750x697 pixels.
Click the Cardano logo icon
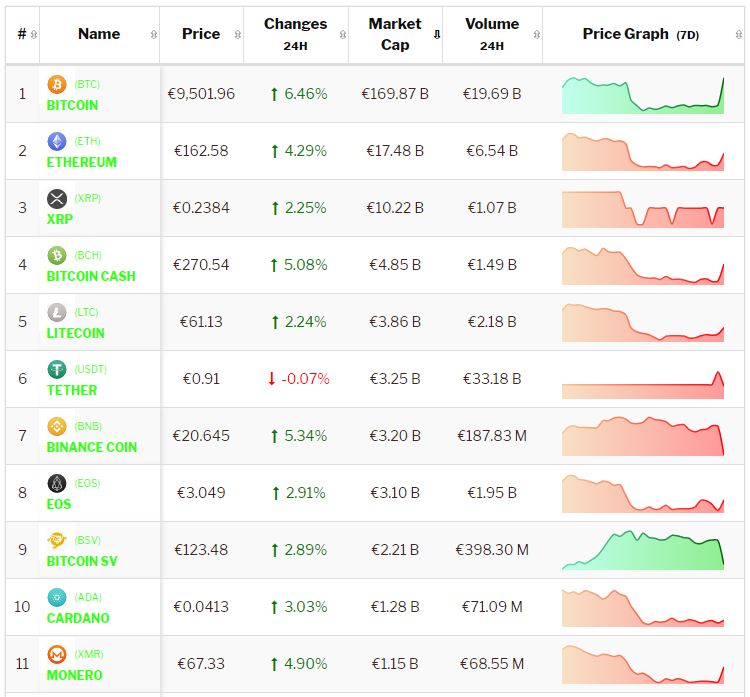coord(57,598)
